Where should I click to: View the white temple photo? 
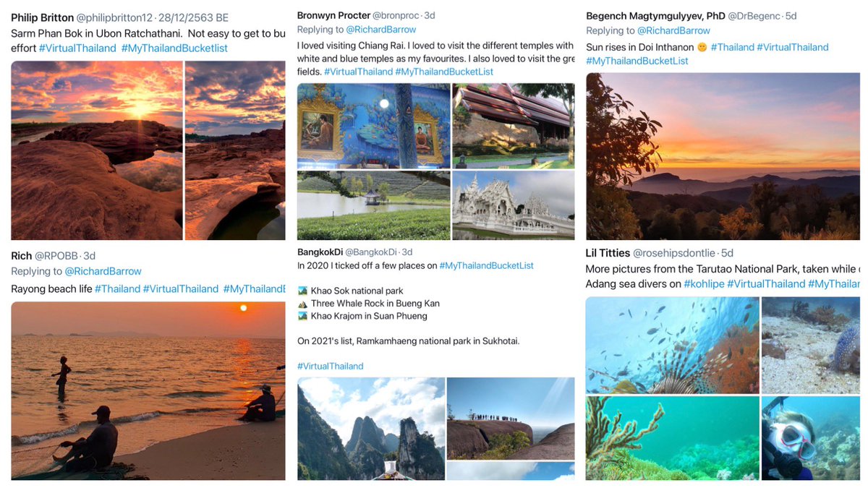point(514,205)
